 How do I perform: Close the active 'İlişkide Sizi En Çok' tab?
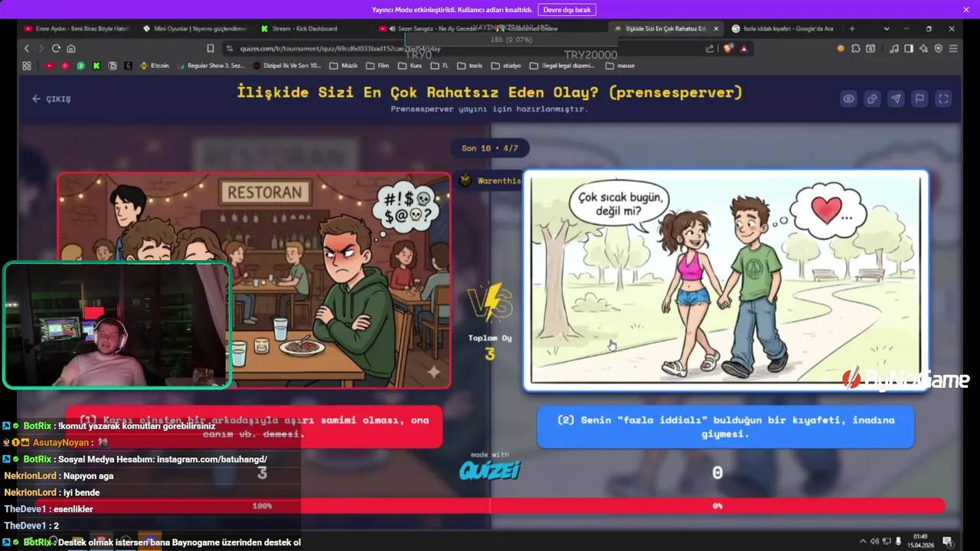click(716, 28)
